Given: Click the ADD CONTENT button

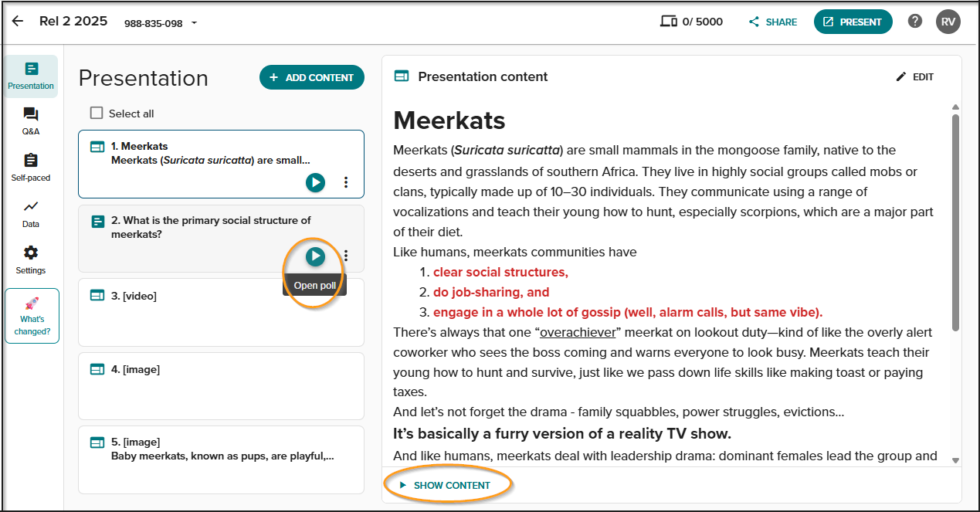Looking at the screenshot, I should [312, 77].
